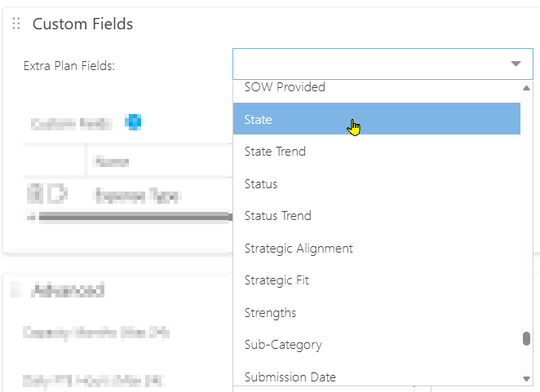Select State Trend from the dropdown list
540x392 pixels.
[x=275, y=152]
